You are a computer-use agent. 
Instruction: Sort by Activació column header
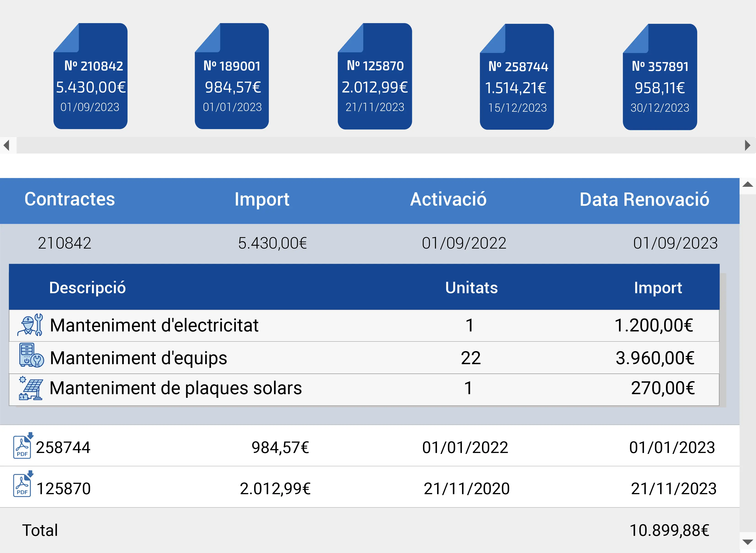(x=448, y=200)
